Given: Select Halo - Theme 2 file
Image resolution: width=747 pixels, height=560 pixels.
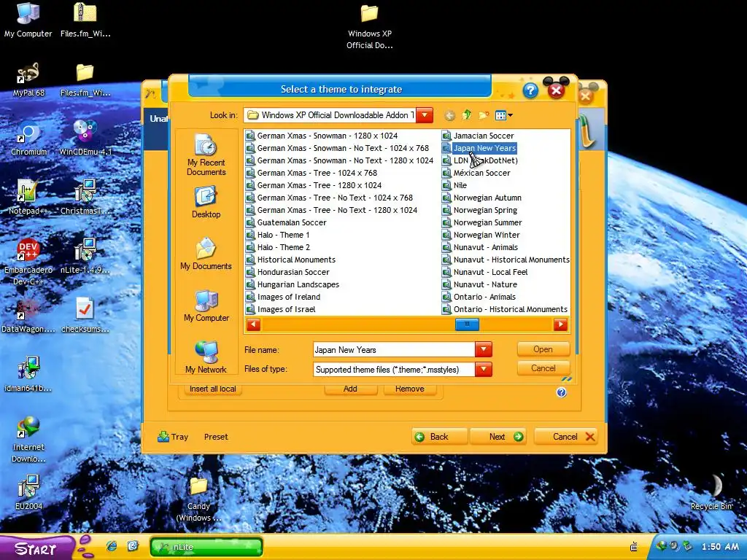Looking at the screenshot, I should point(278,247).
